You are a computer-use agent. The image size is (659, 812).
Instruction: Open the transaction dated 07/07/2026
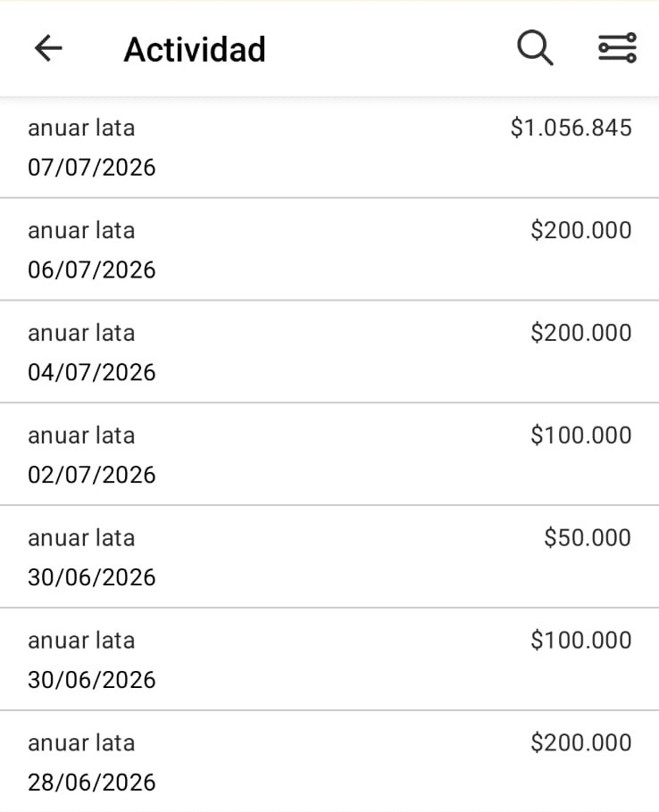click(x=329, y=147)
